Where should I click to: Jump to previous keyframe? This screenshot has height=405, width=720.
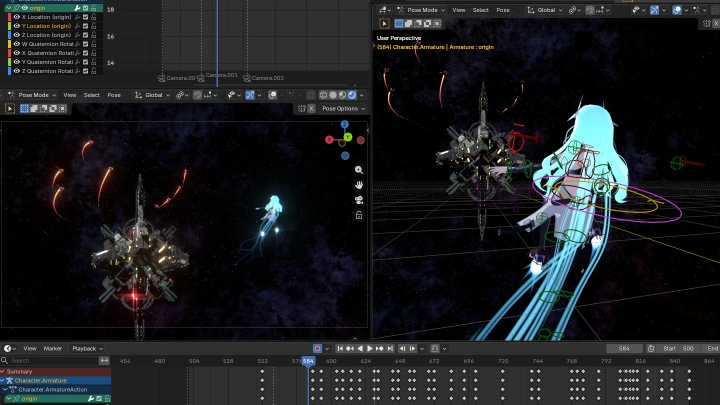pos(350,349)
